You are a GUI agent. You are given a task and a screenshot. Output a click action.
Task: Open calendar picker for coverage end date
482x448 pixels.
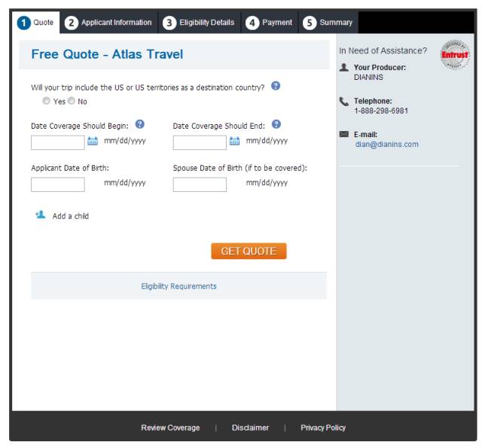pos(234,141)
